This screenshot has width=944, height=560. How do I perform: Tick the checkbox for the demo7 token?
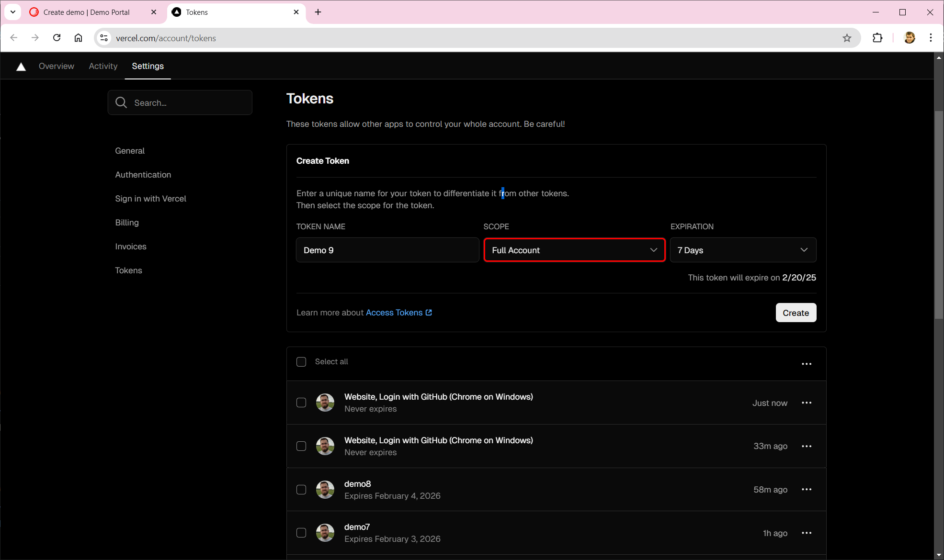point(301,533)
